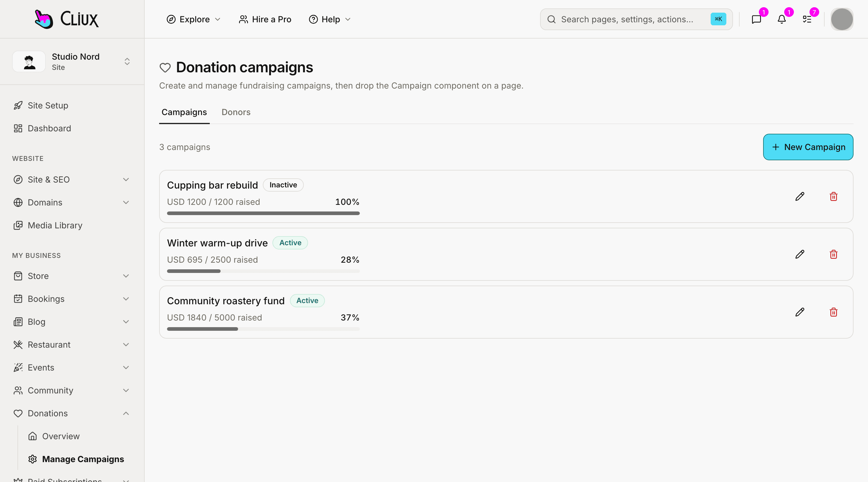Collapse the Donations section
Viewport: 868px width, 482px height.
[x=72, y=413]
